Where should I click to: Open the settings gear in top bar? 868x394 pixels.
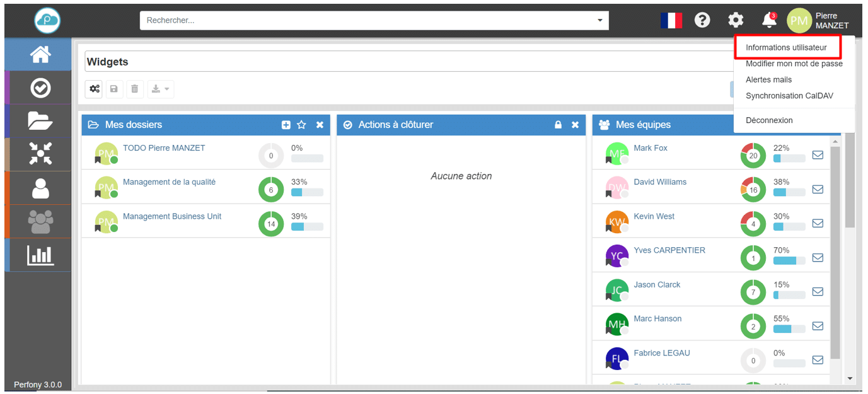(x=736, y=20)
